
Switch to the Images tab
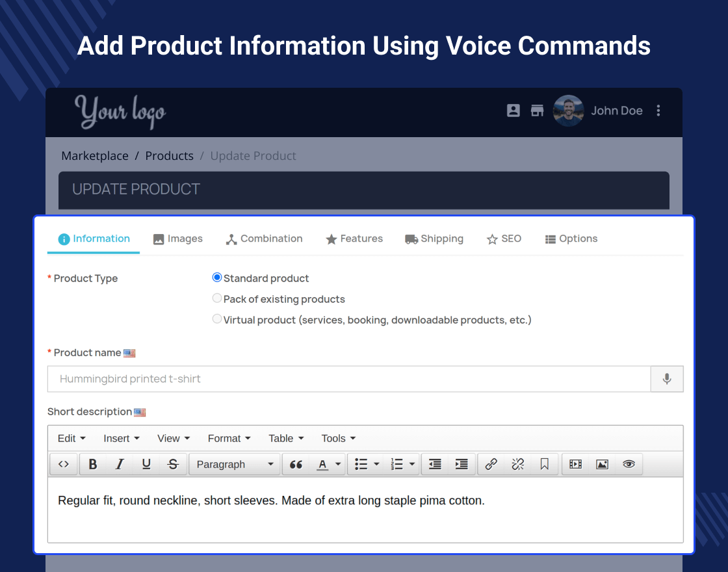tap(178, 239)
